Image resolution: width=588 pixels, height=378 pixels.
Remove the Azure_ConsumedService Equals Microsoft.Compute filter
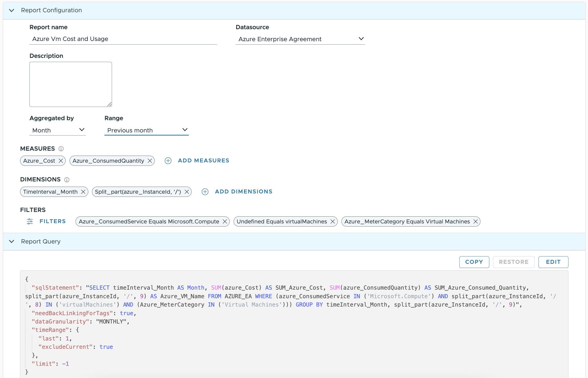tap(225, 222)
